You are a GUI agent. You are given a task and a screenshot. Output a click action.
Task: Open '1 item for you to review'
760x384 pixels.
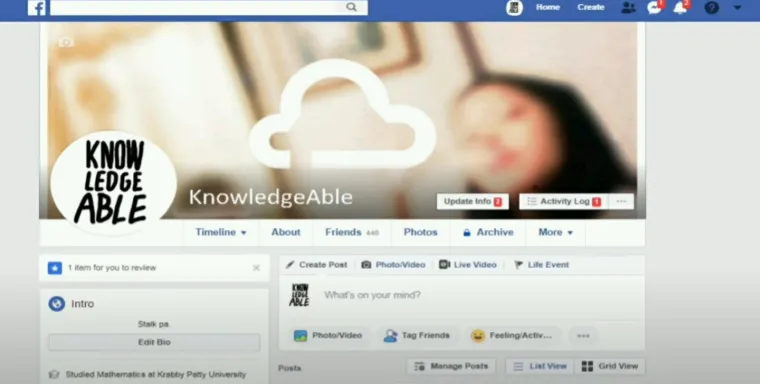tap(112, 268)
